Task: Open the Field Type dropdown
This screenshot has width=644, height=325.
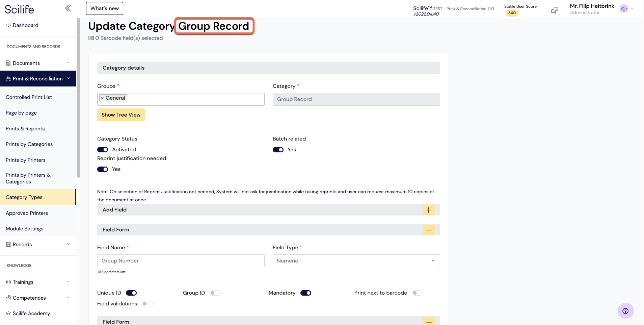Action: point(356,261)
